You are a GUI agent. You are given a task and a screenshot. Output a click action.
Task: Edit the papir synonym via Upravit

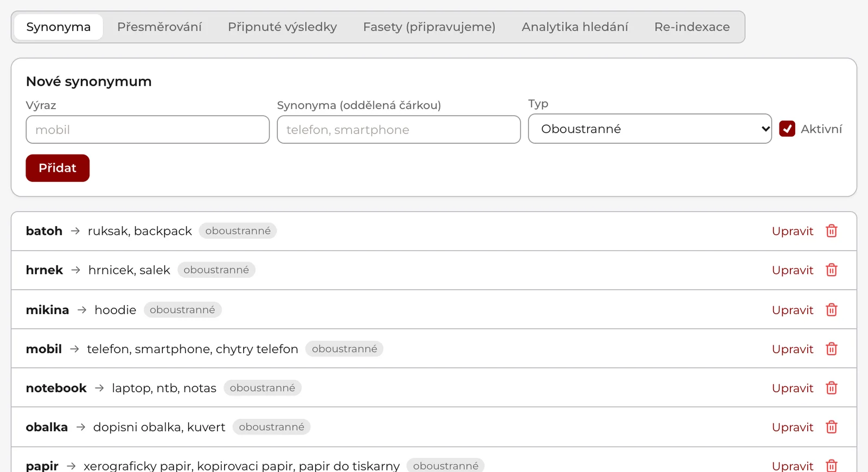point(793,465)
